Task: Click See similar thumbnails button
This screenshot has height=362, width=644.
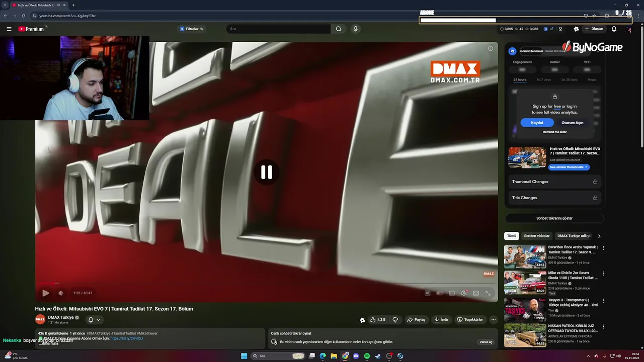Action: pos(569,167)
